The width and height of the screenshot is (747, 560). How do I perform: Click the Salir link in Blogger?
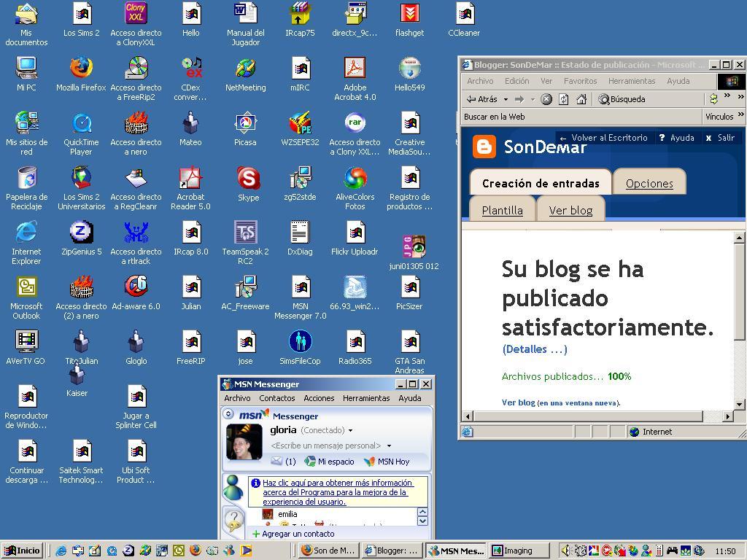[720, 138]
